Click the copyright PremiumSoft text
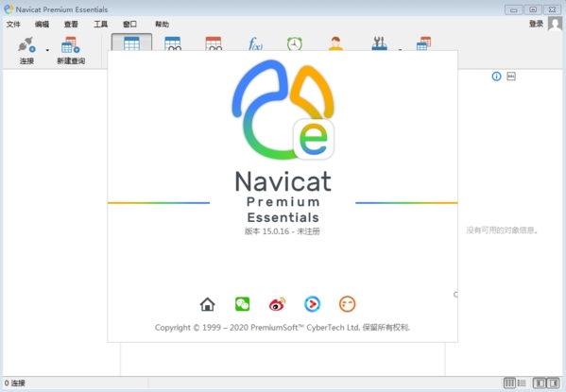The width and height of the screenshot is (566, 392). (x=283, y=328)
